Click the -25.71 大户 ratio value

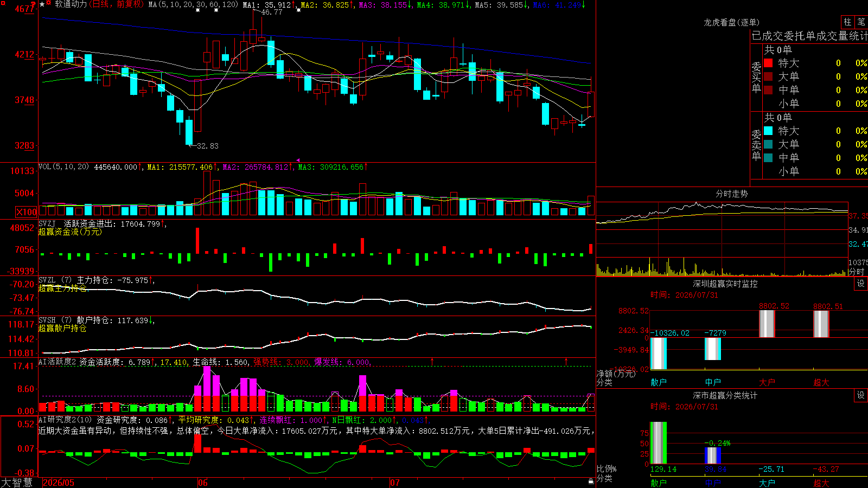pos(771,469)
